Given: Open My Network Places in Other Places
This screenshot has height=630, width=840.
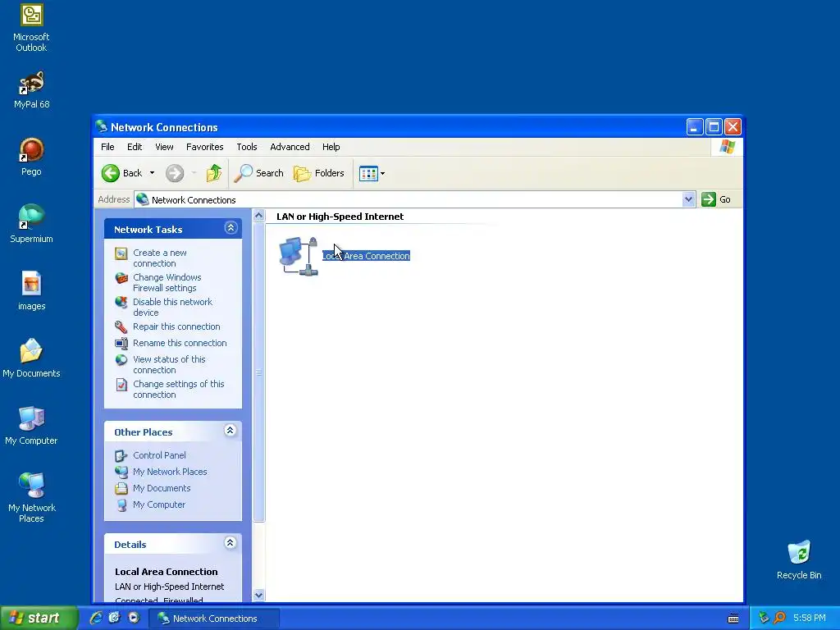Looking at the screenshot, I should (x=170, y=472).
